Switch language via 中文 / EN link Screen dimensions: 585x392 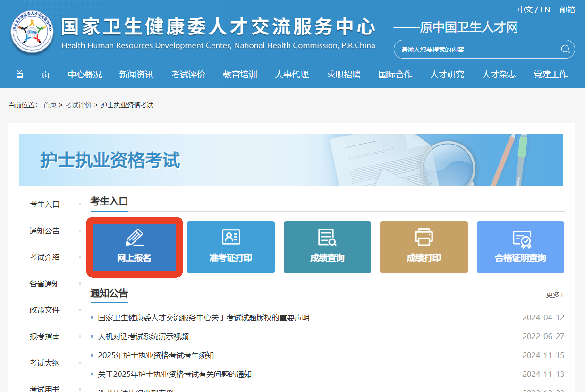point(534,9)
